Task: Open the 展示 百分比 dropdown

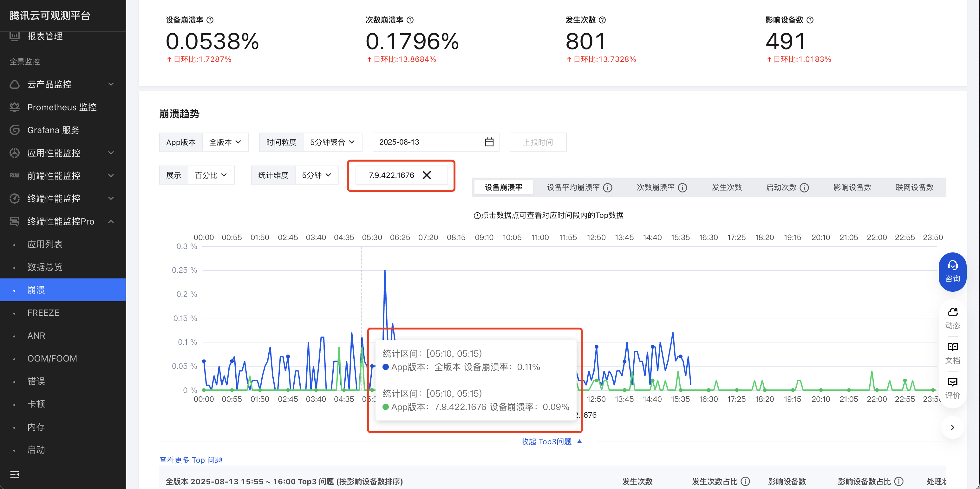Action: (x=211, y=175)
